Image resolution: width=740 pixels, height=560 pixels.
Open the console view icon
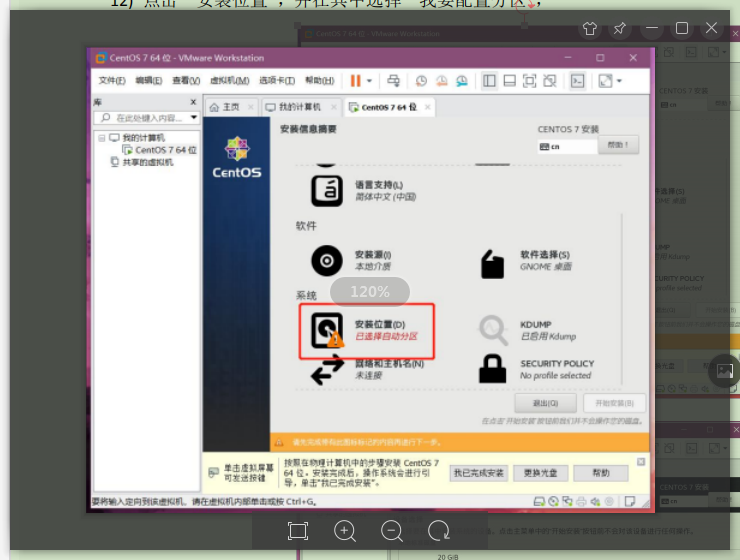click(x=578, y=81)
